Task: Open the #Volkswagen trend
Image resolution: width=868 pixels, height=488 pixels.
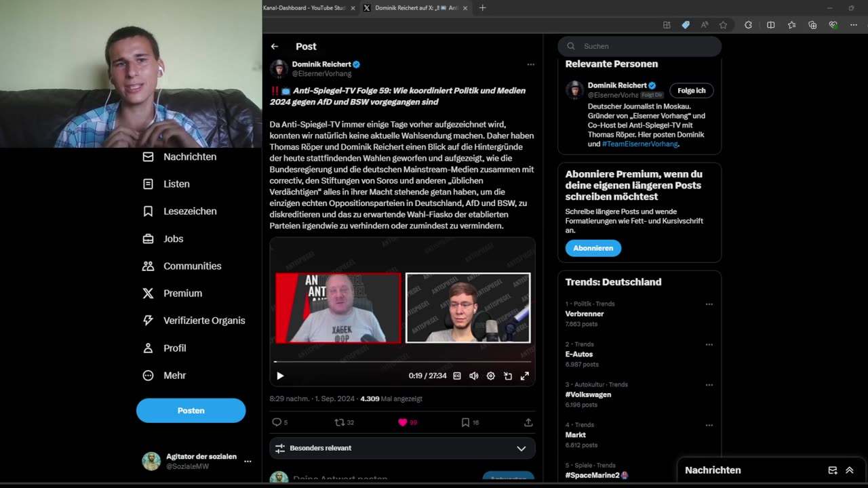Action: point(589,394)
